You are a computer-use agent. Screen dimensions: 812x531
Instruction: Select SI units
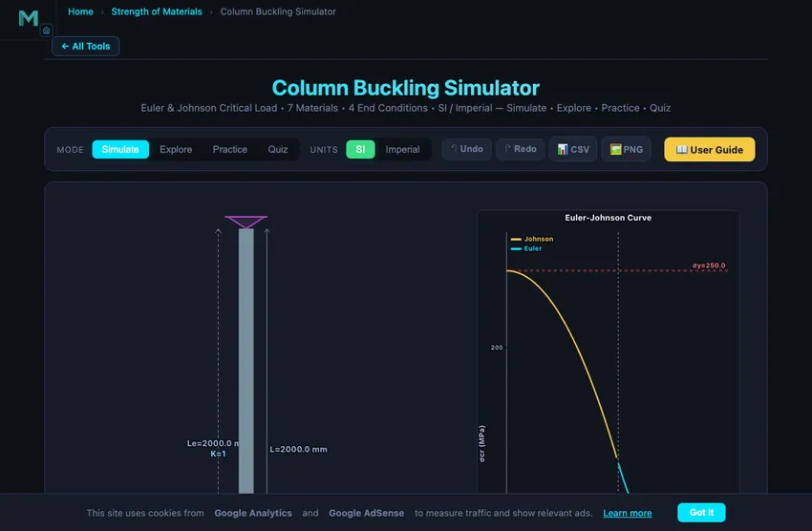pyautogui.click(x=360, y=149)
